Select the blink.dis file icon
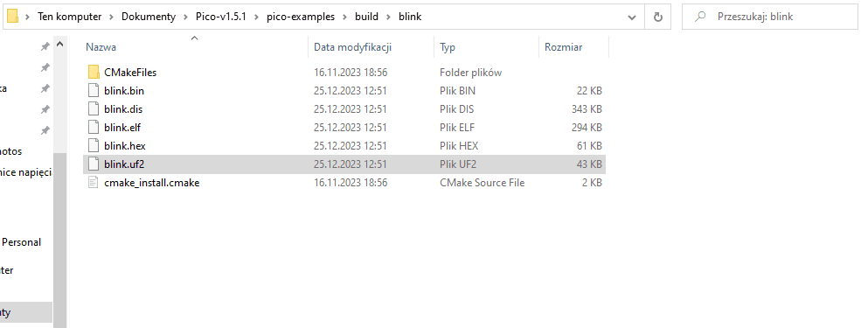868x328 pixels. (x=94, y=108)
